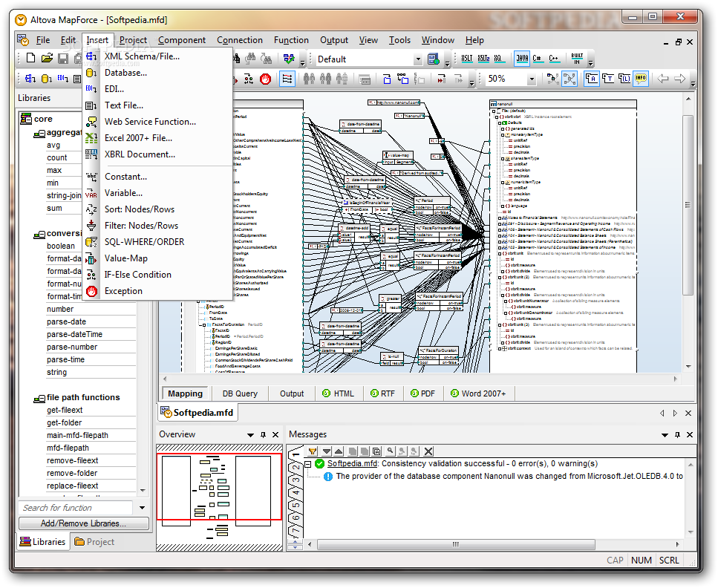Open the 50% zoom dropdown
The height and width of the screenshot is (588, 718).
pyautogui.click(x=532, y=79)
